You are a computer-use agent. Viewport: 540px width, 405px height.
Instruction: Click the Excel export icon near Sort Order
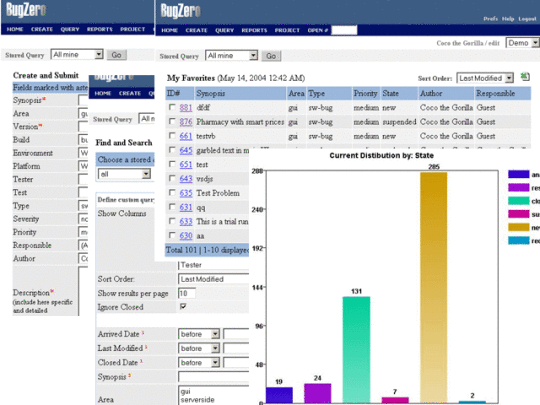(525, 76)
